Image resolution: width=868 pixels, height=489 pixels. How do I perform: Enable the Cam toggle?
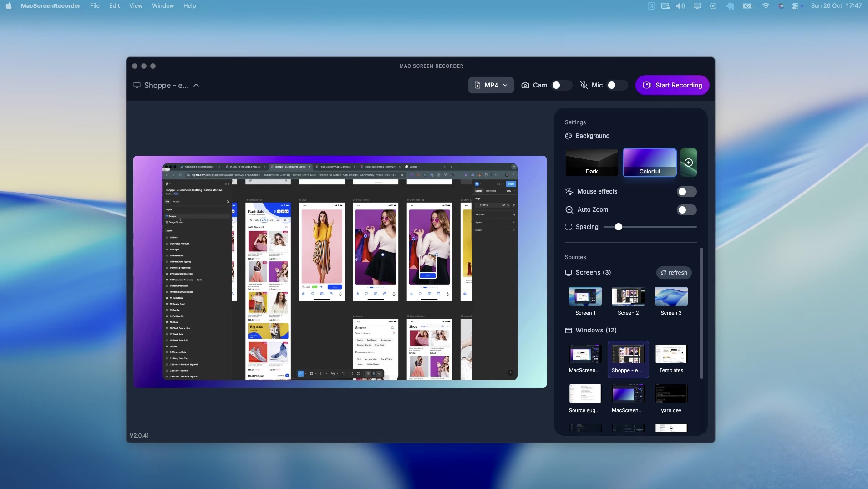point(561,85)
